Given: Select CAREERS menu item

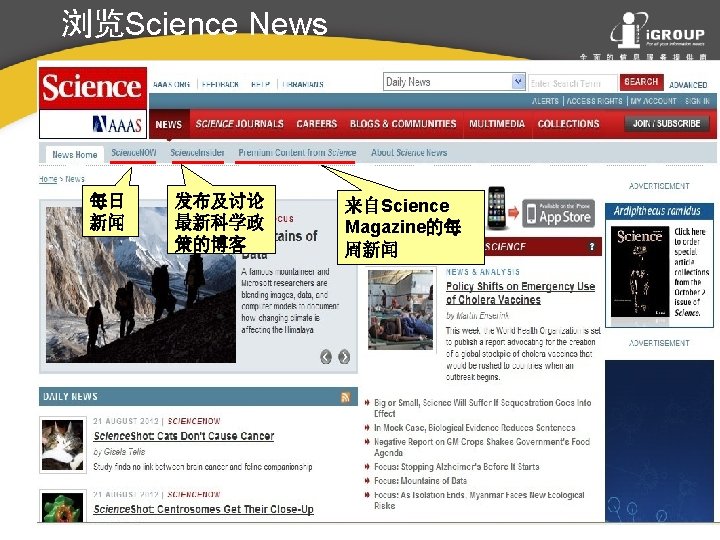Looking at the screenshot, I should point(317,124).
